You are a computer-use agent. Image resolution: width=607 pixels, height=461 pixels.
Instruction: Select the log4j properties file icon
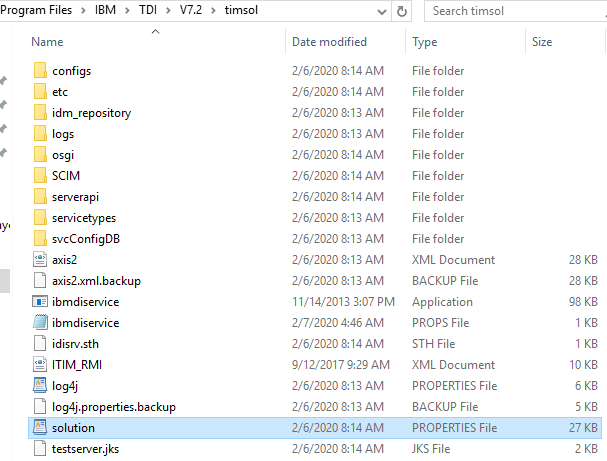point(40,386)
